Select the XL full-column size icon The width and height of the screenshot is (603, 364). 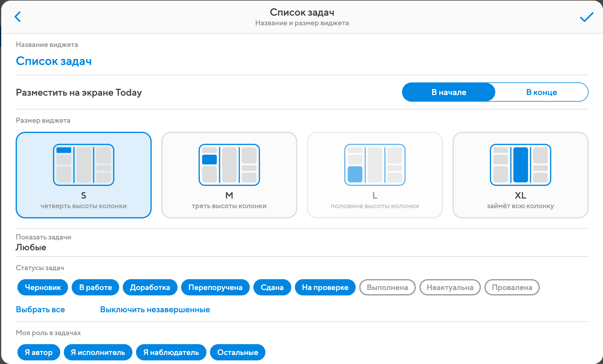click(x=520, y=165)
